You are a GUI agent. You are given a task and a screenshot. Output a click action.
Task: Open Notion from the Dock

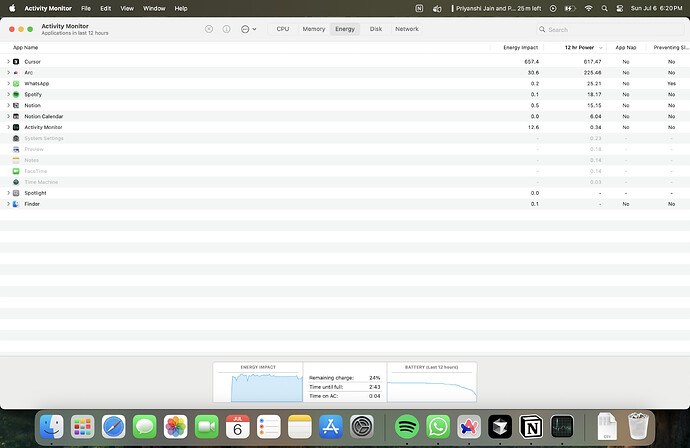tap(531, 427)
